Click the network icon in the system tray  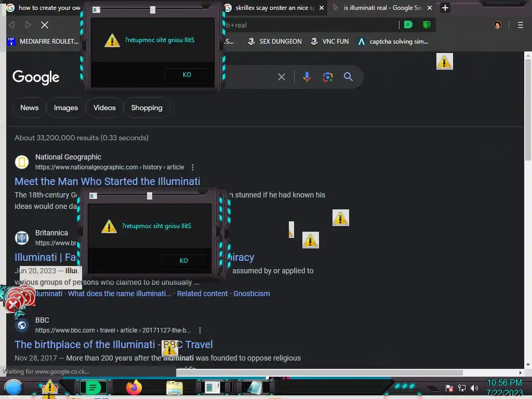click(x=462, y=388)
